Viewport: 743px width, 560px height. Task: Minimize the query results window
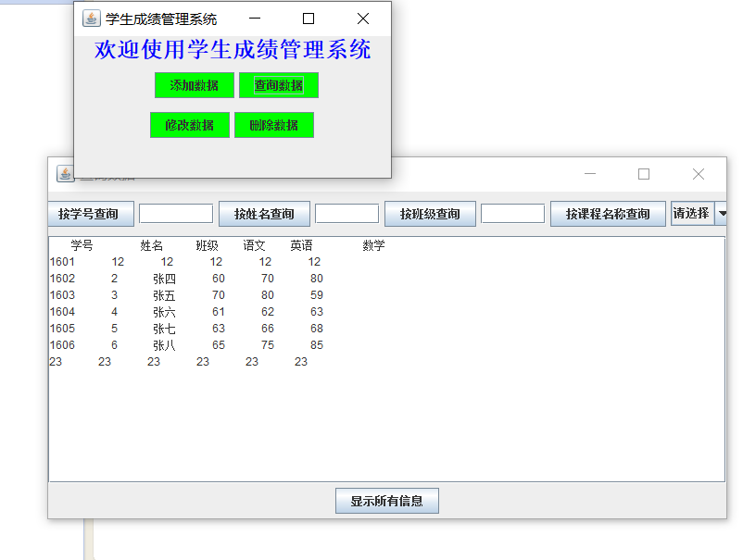(x=589, y=174)
